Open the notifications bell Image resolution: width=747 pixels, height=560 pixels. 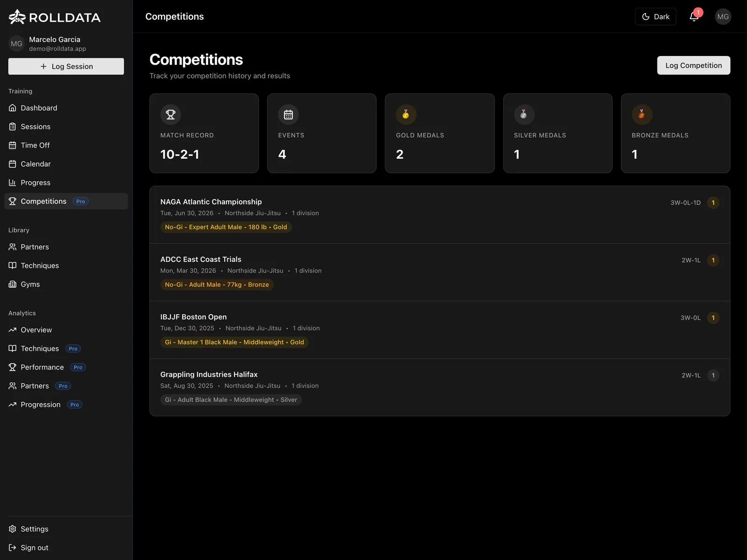[x=694, y=17]
